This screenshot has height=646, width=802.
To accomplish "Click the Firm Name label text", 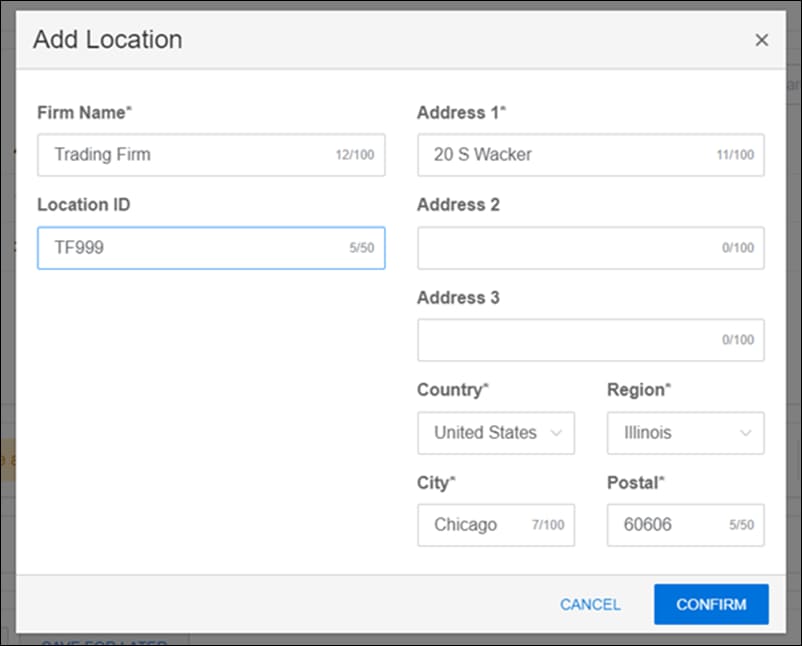I will [x=84, y=113].
